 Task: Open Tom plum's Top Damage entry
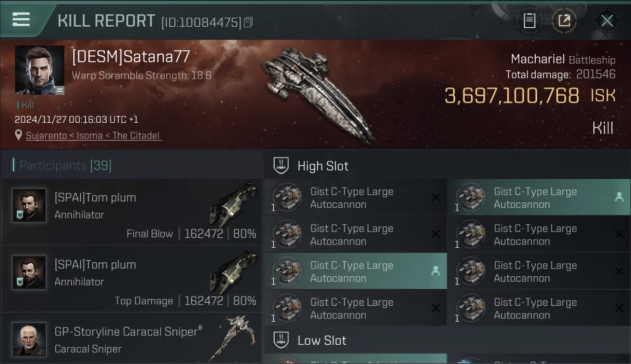131,279
